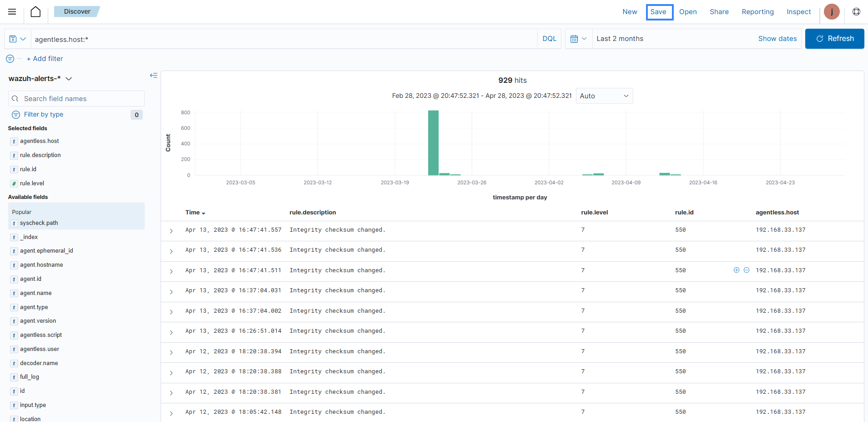Toggle sort on the Time column arrow
This screenshot has width=868, height=422.
203,213
